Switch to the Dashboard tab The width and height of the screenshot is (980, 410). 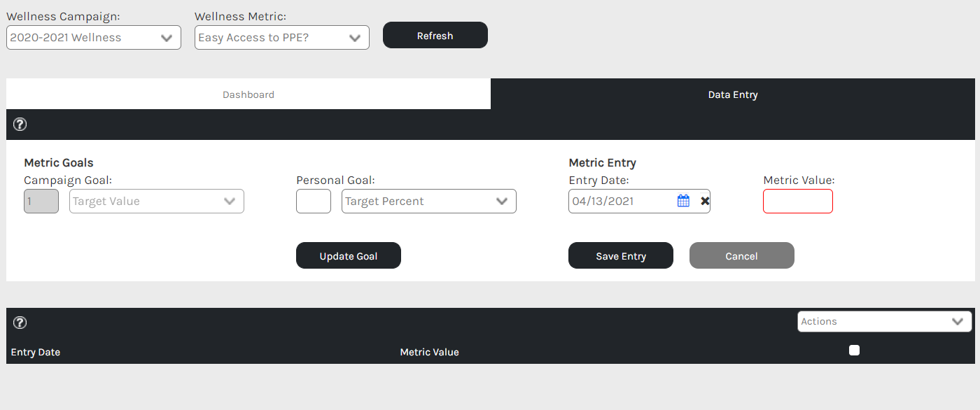[248, 94]
